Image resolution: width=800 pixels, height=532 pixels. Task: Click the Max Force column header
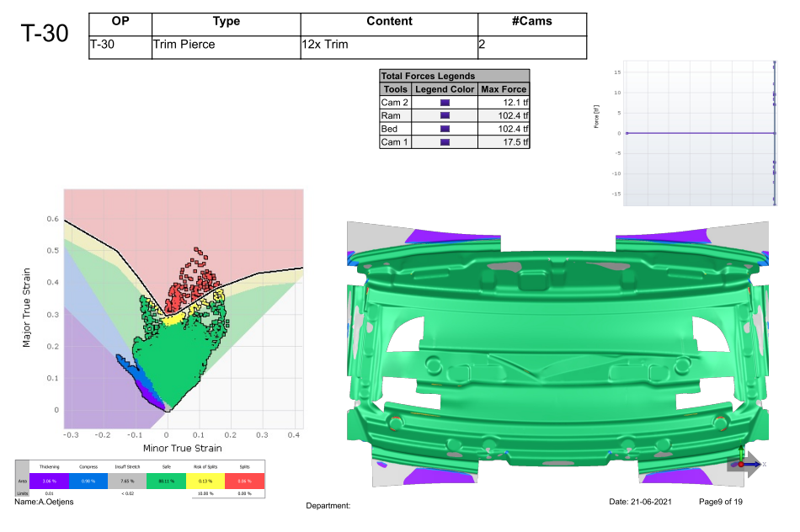click(x=504, y=89)
